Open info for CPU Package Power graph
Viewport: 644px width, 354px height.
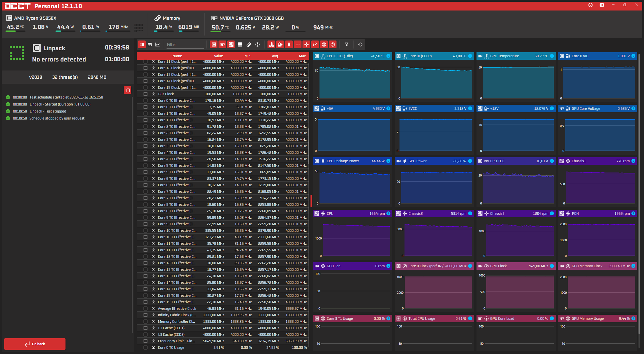pyautogui.click(x=388, y=161)
